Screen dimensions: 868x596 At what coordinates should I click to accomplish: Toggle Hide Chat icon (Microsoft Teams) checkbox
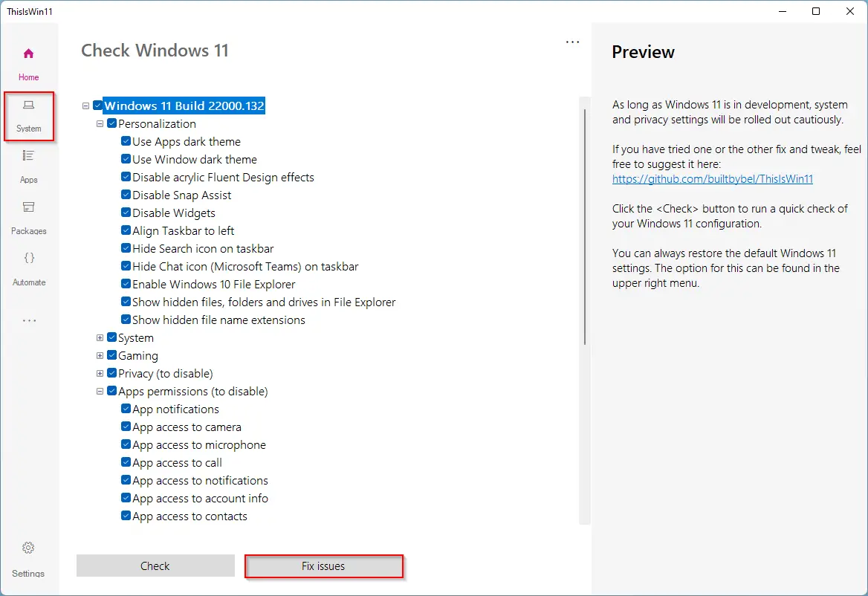click(x=126, y=266)
